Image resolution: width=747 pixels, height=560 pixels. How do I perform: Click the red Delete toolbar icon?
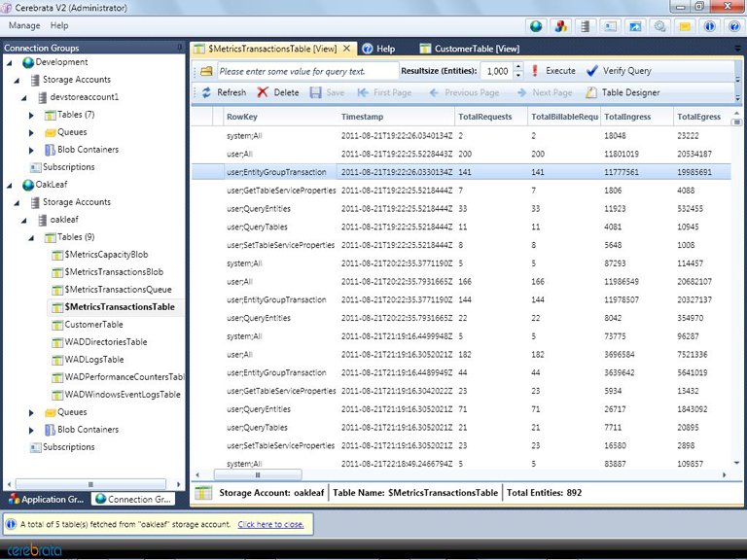click(x=263, y=92)
